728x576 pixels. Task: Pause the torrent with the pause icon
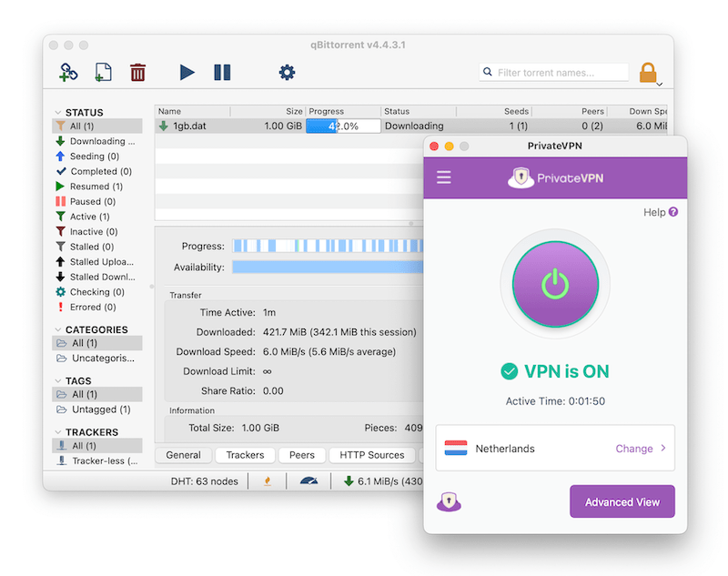[222, 72]
